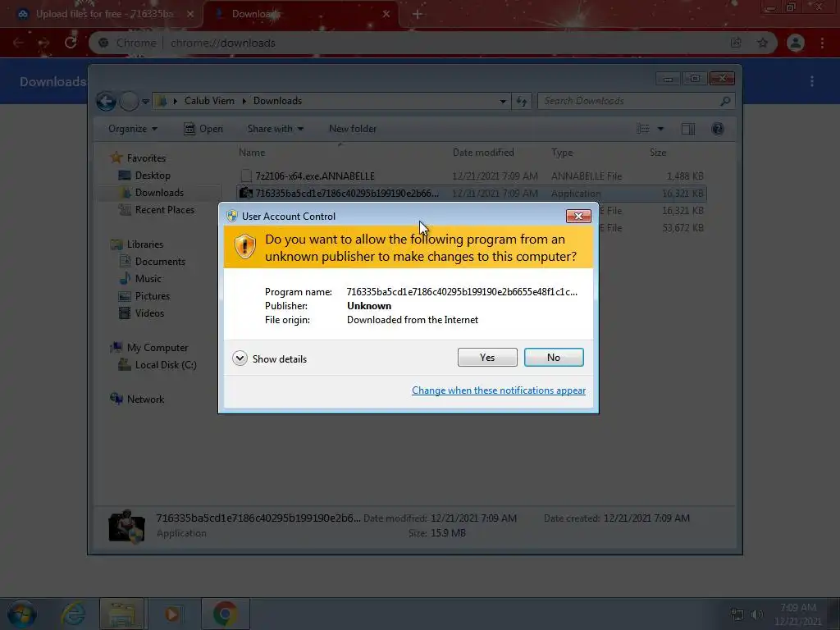Screen dimensions: 840x630
Task: Sort by Name column header
Action: click(x=252, y=153)
